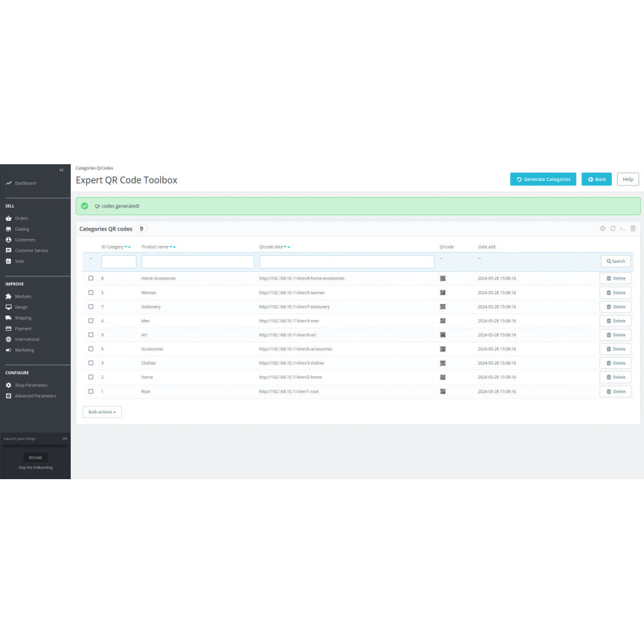
Task: Click the Launch your shop progress bar
Action: 35,445
